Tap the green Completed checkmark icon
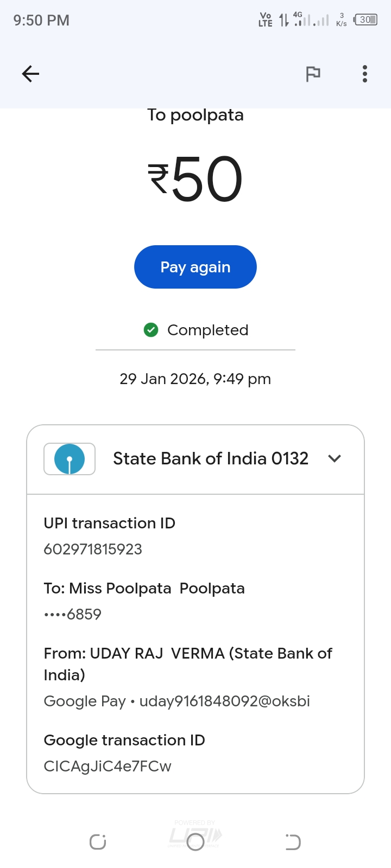The width and height of the screenshot is (391, 868). pos(151,330)
